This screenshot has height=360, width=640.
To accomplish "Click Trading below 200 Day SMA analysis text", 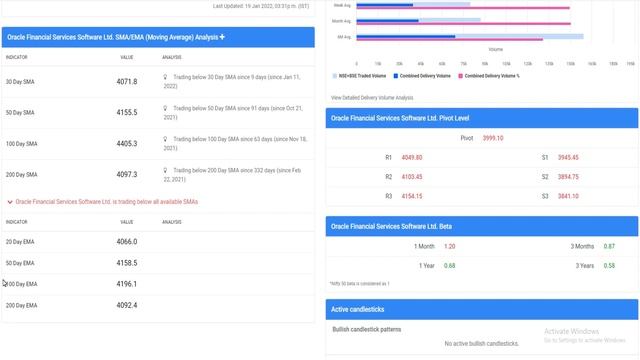I will tap(232, 175).
